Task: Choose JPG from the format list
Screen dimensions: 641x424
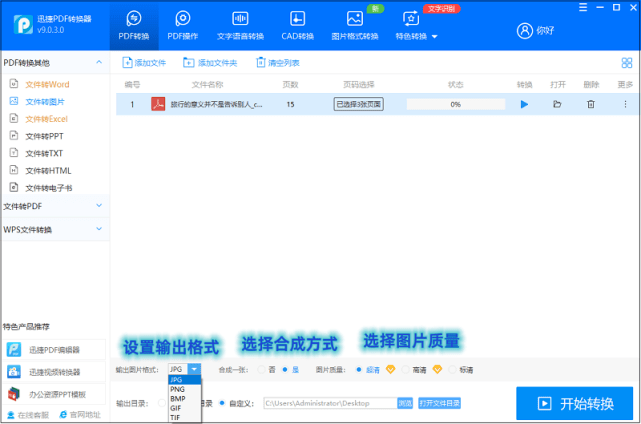Action: pyautogui.click(x=185, y=380)
